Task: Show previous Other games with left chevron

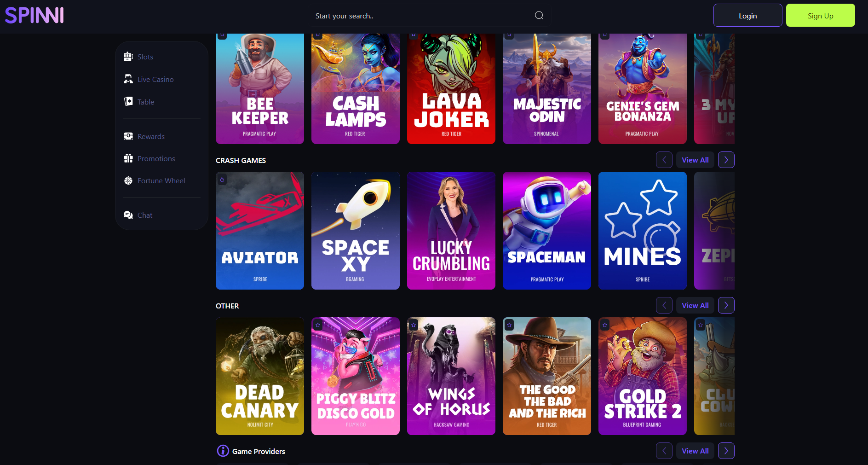Action: coord(664,305)
